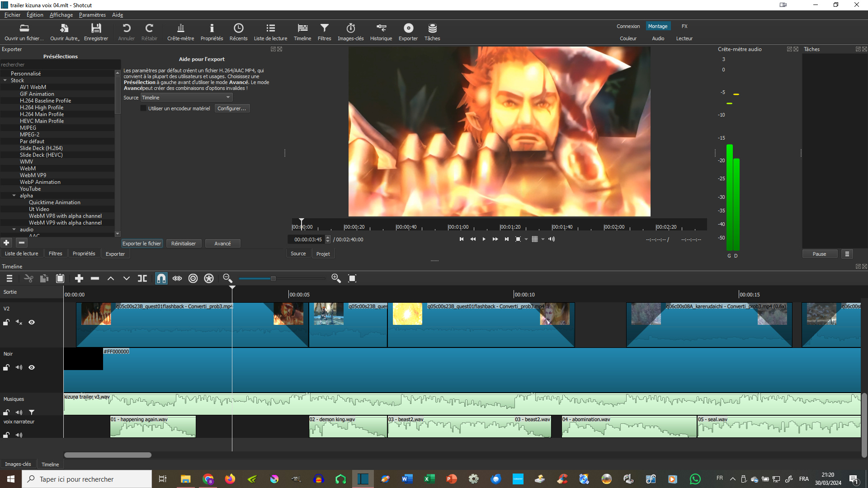Mute the Noir track audio

tap(19, 367)
